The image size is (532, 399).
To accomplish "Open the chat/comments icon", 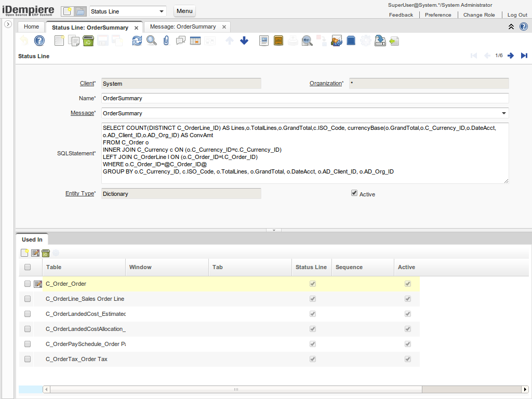I will [180, 41].
